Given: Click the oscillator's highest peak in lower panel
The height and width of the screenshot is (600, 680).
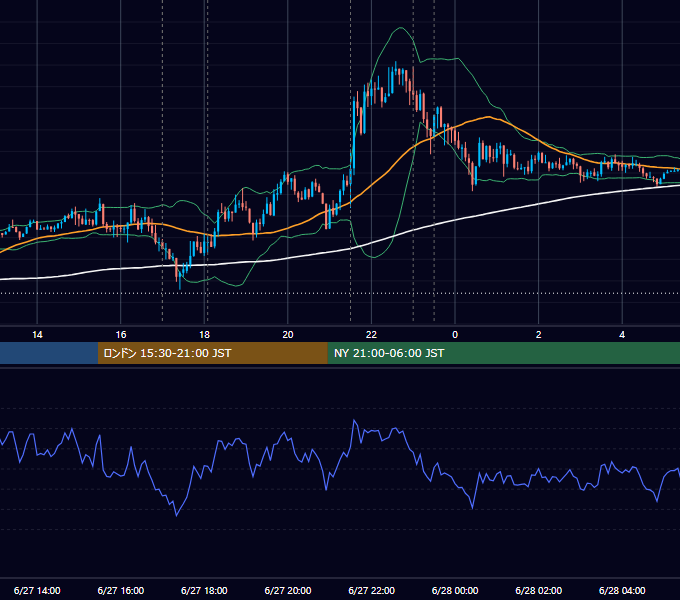Looking at the screenshot, I should tap(354, 420).
